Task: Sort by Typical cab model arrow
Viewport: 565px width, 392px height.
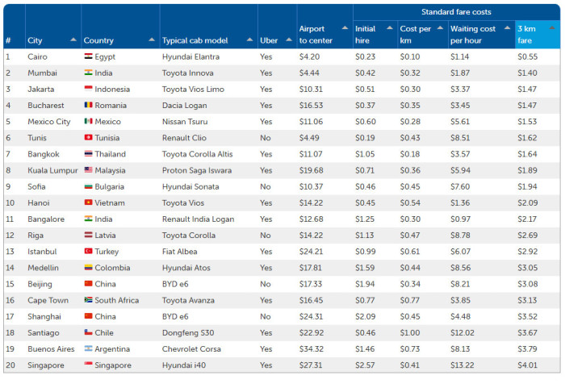Action: tap(249, 40)
